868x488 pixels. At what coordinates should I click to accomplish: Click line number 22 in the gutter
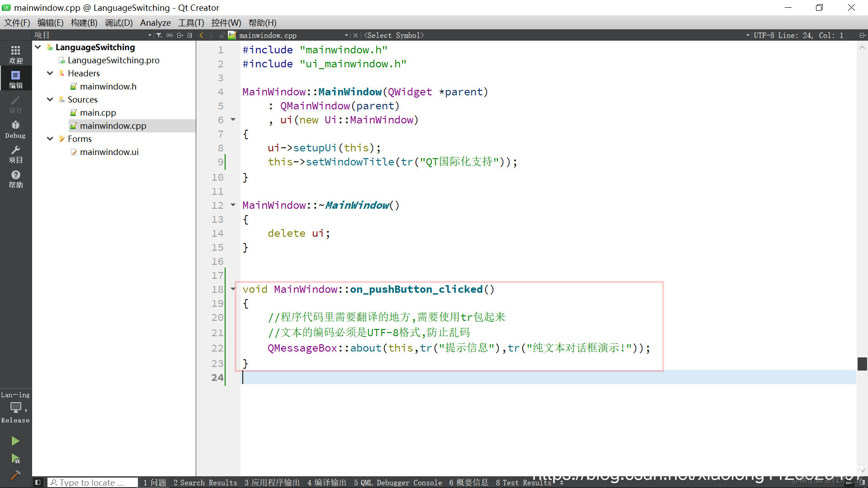tap(217, 348)
